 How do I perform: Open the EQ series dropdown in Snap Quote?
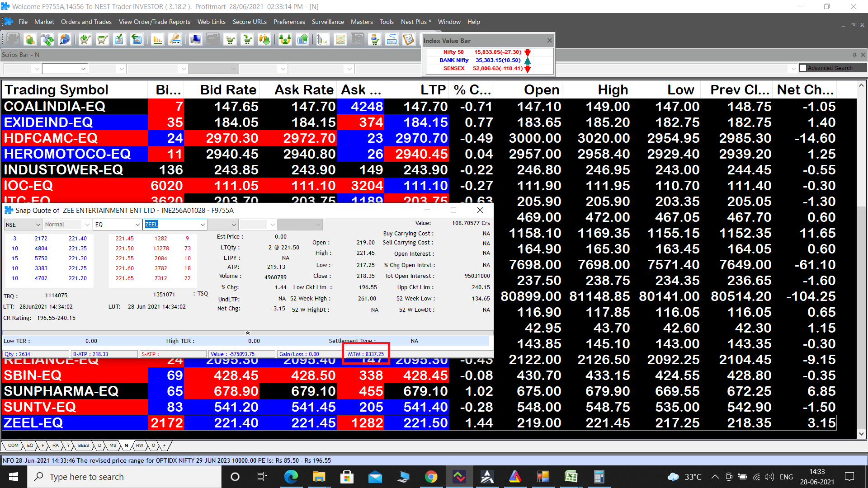pyautogui.click(x=118, y=225)
